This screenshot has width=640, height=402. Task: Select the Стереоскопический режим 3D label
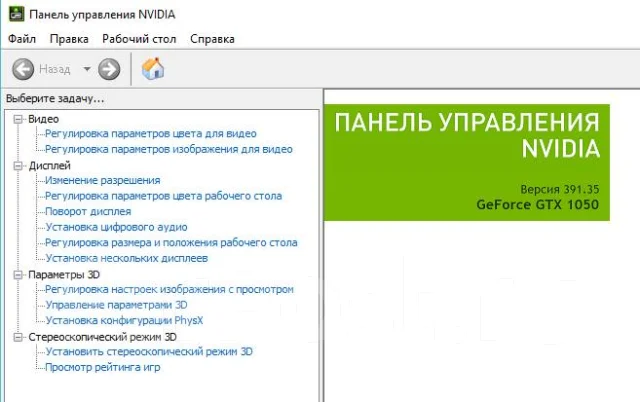[x=102, y=337]
